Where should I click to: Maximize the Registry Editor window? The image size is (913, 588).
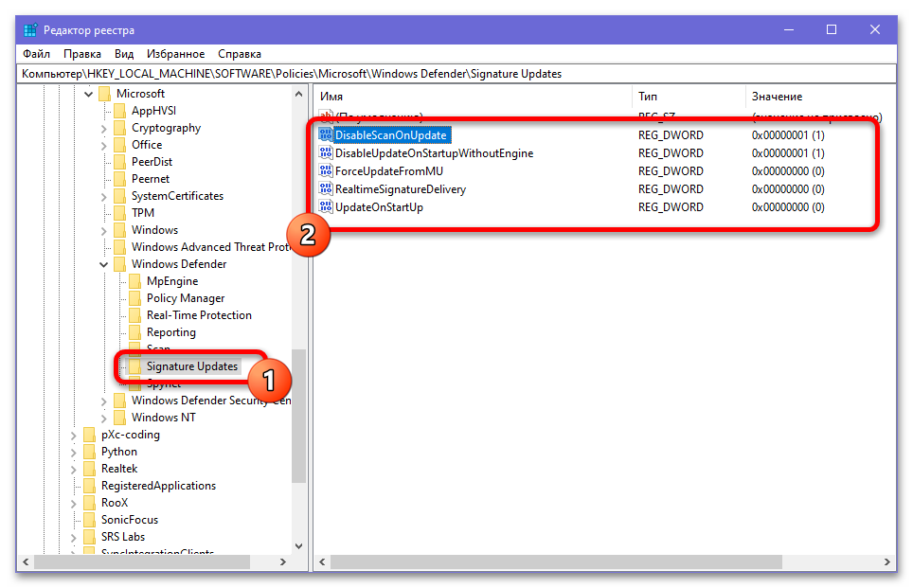click(x=832, y=29)
